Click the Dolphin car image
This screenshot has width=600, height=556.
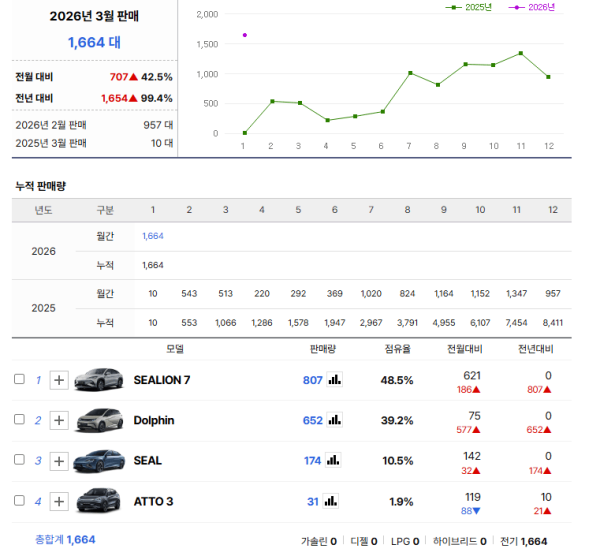tap(98, 420)
